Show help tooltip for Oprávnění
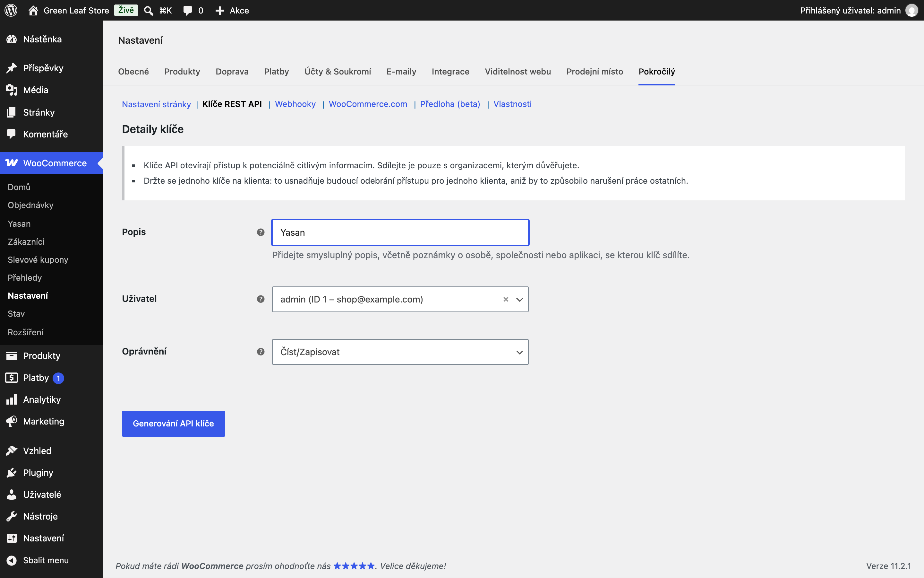The width and height of the screenshot is (924, 578). pyautogui.click(x=261, y=352)
